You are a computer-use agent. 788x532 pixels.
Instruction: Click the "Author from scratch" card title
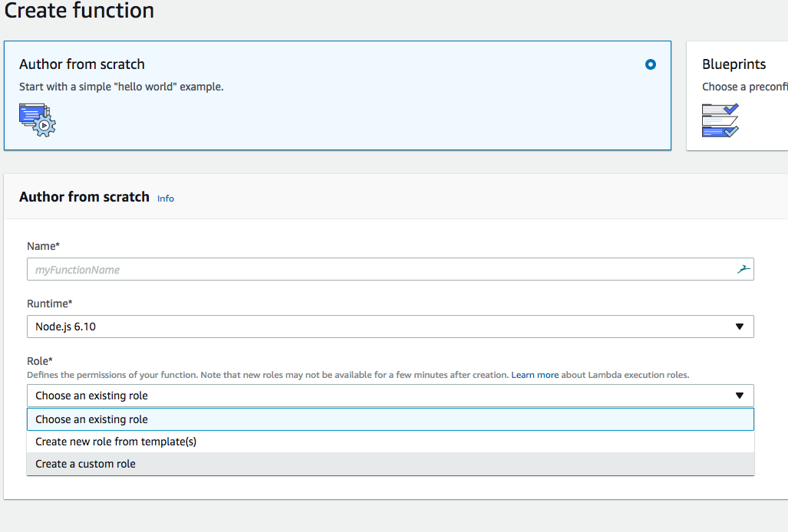point(82,64)
